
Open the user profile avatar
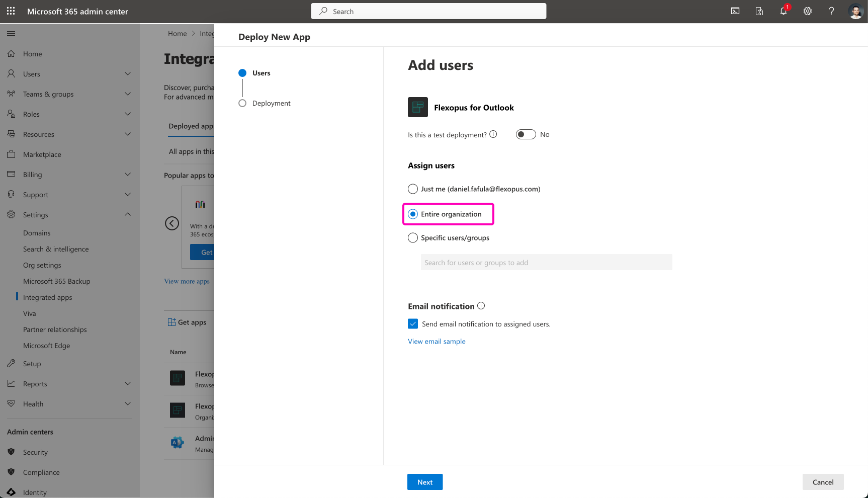click(855, 11)
